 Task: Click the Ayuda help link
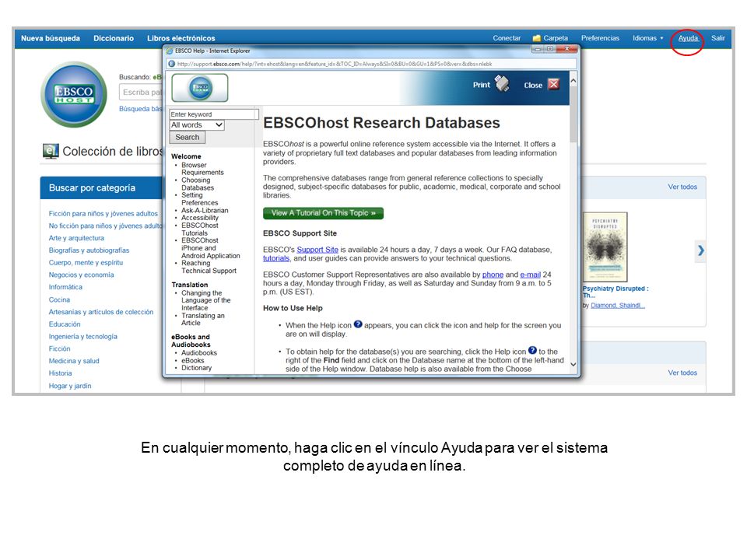[688, 38]
